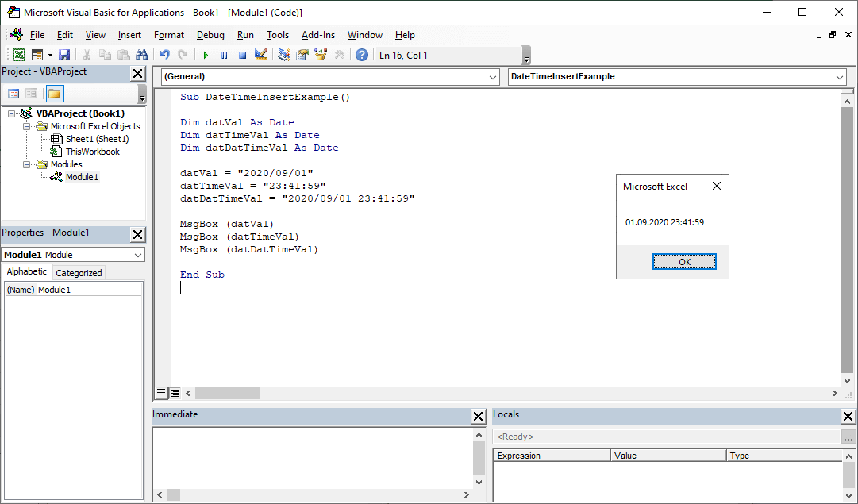This screenshot has height=504, width=858.
Task: Open VBA Help question mark icon
Action: pyautogui.click(x=362, y=55)
